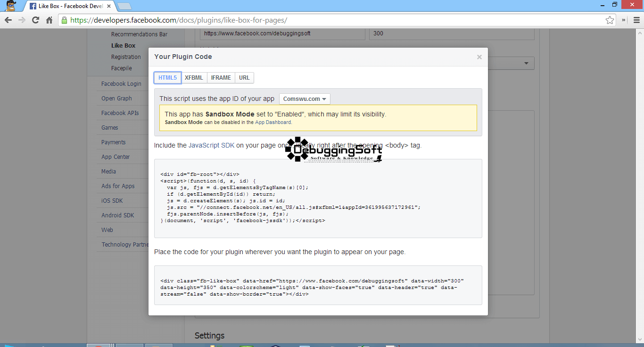644x347 pixels.
Task: Click the forward navigation arrow
Action: point(22,20)
